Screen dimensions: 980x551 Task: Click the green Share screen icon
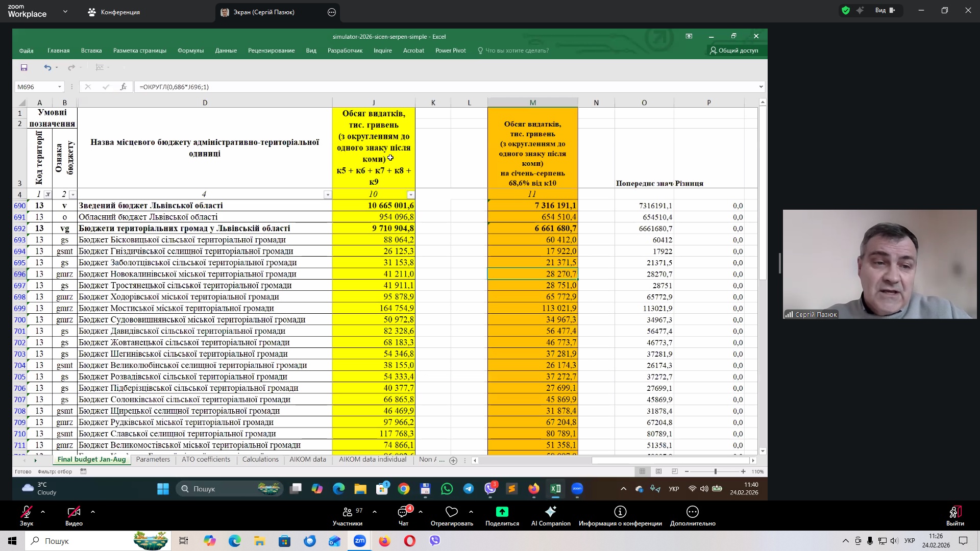502,512
